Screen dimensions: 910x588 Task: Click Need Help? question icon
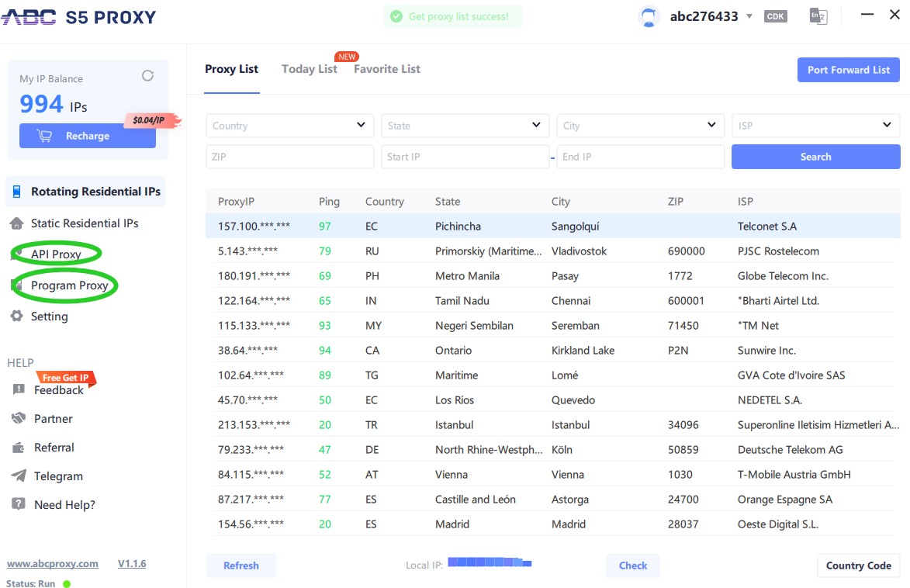point(19,504)
